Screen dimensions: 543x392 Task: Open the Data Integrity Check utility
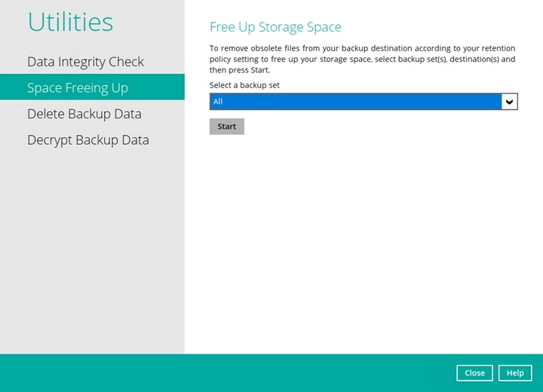(85, 62)
